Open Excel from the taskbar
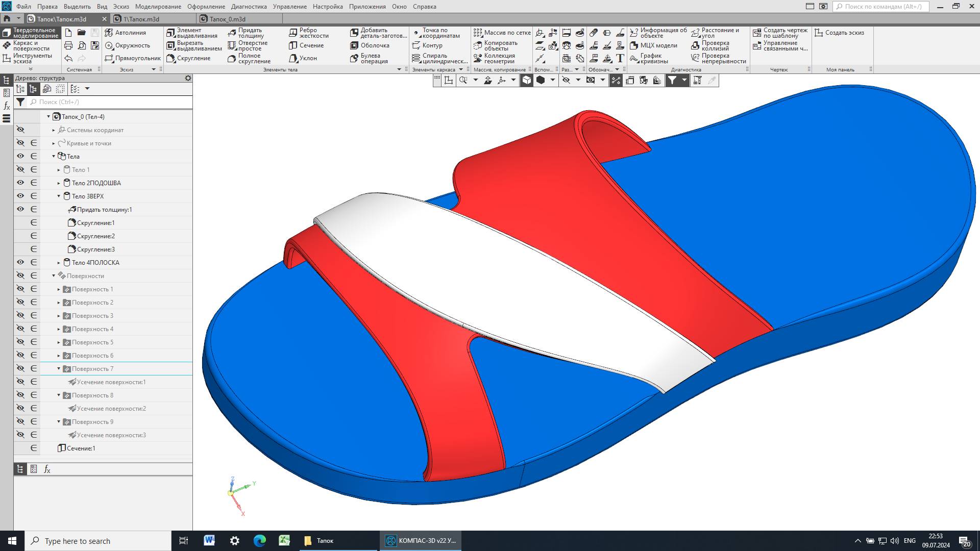 point(284,541)
